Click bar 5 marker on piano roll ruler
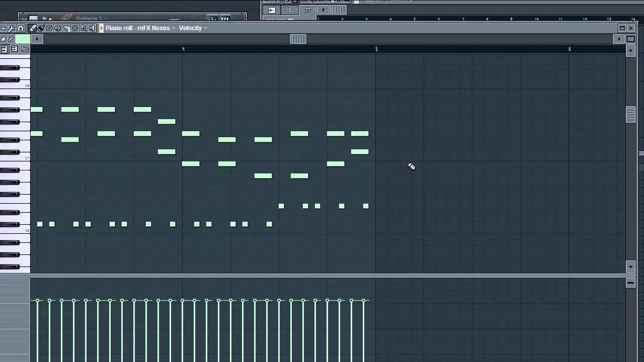 [x=376, y=49]
